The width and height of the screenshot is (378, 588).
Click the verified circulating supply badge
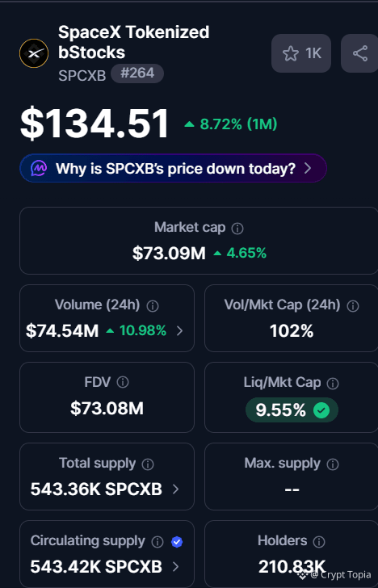[177, 542]
